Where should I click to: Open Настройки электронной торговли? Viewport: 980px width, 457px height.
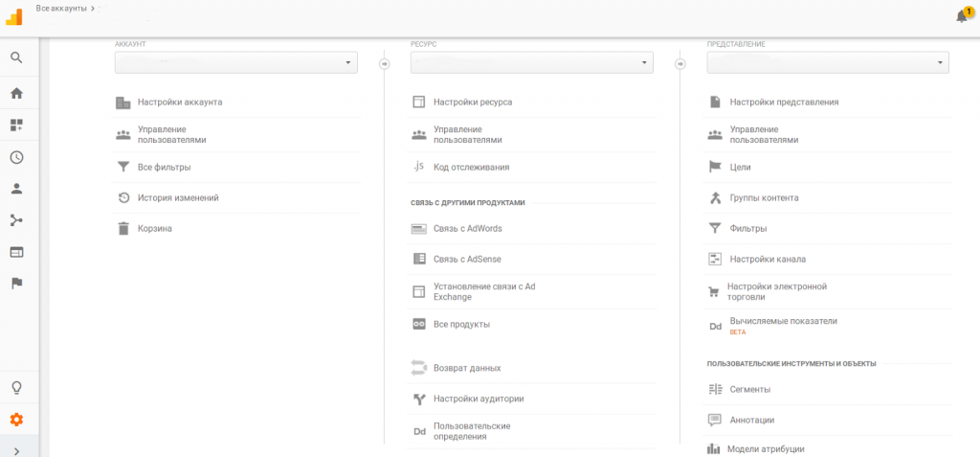click(x=777, y=291)
